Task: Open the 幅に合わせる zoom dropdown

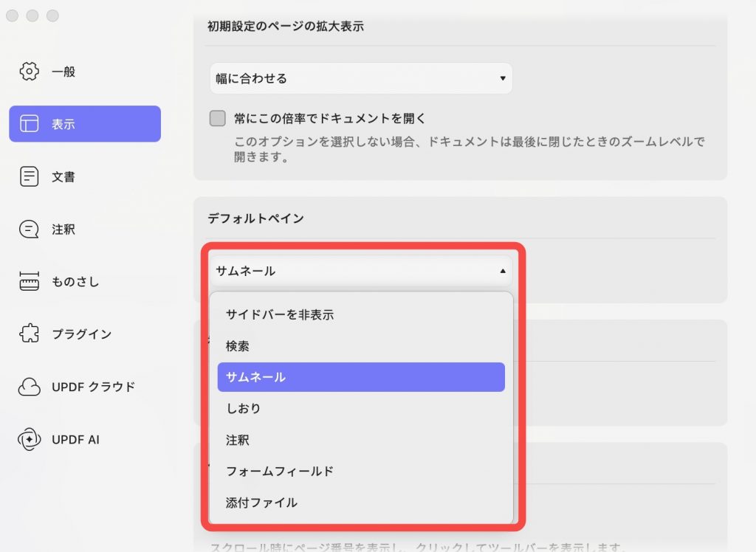Action: pyautogui.click(x=360, y=78)
